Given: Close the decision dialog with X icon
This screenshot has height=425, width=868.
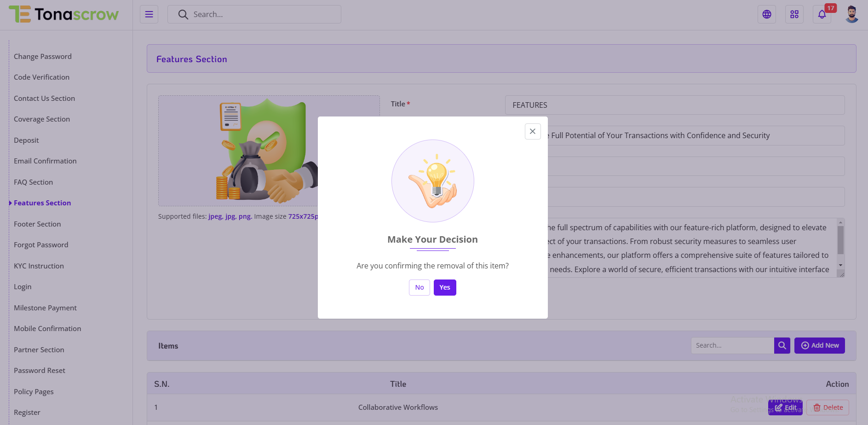Looking at the screenshot, I should click(x=532, y=131).
